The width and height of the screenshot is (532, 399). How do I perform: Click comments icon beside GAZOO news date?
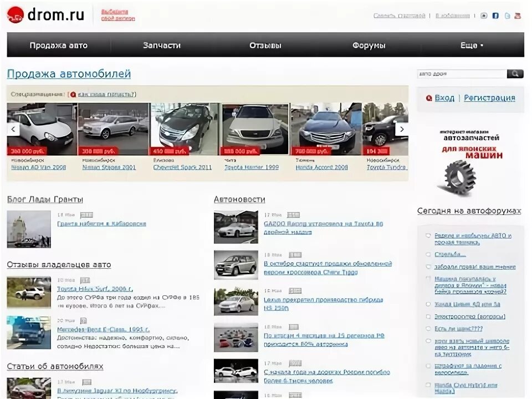[x=294, y=215]
